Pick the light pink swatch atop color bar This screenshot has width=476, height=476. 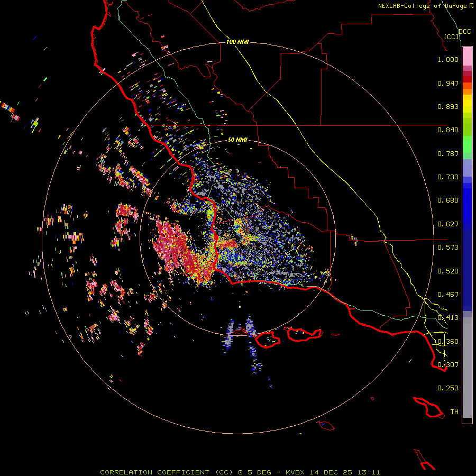(467, 57)
